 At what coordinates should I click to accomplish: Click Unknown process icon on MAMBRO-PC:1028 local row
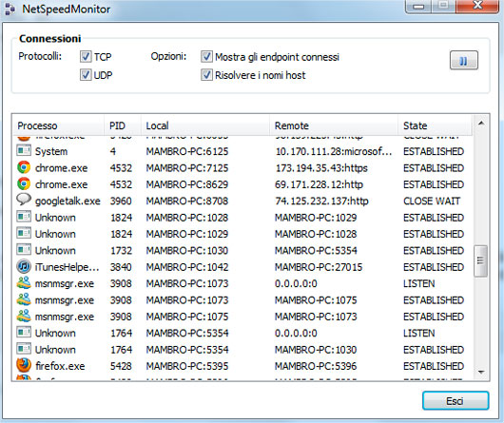[x=24, y=217]
